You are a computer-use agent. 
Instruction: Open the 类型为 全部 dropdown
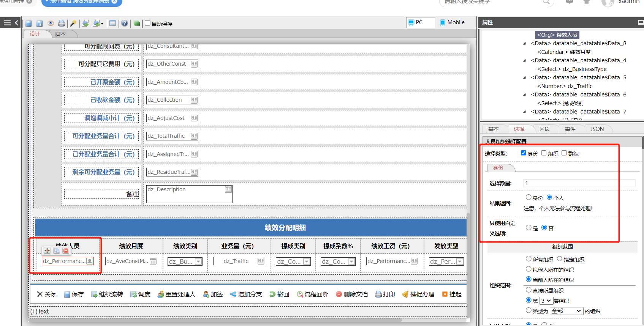[566, 311]
